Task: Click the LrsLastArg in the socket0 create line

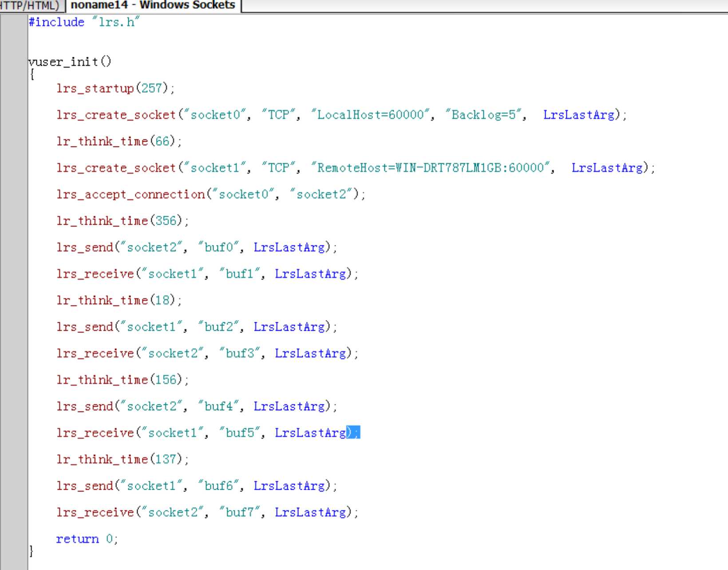Action: tap(579, 115)
